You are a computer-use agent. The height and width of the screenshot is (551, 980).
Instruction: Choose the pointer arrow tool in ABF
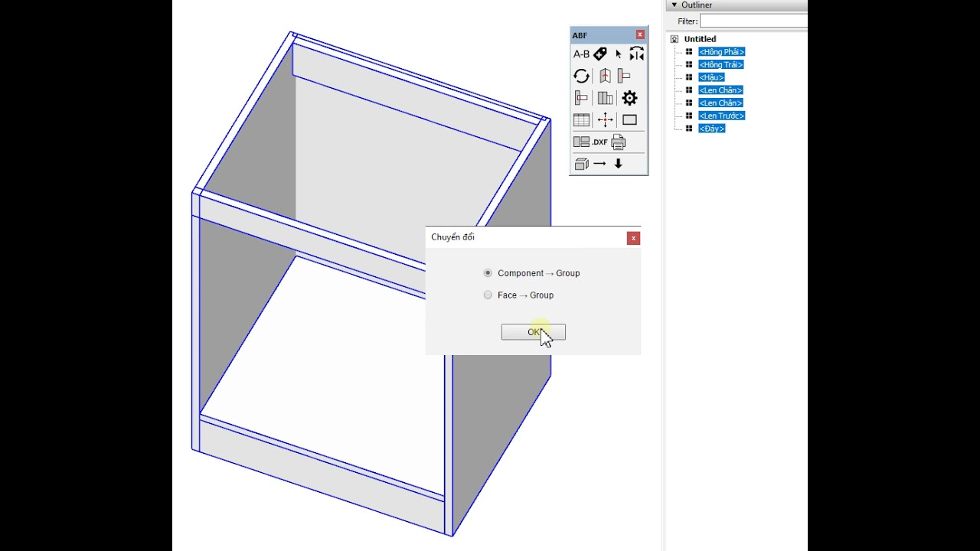(619, 54)
